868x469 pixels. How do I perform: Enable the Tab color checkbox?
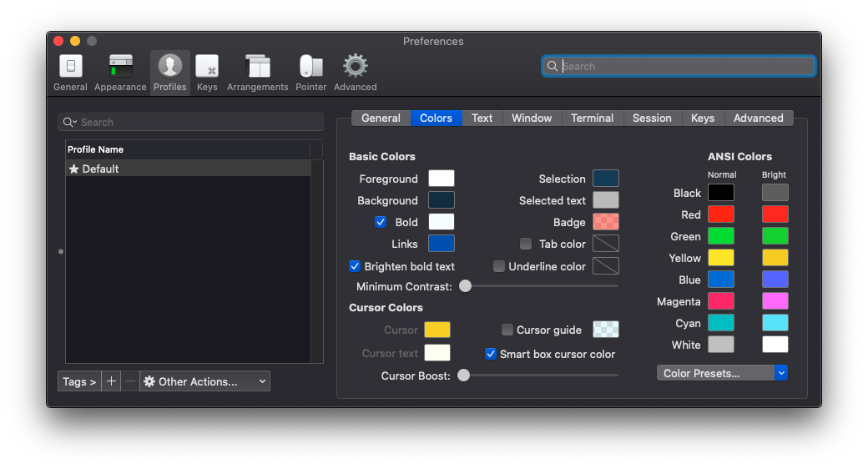tap(526, 244)
